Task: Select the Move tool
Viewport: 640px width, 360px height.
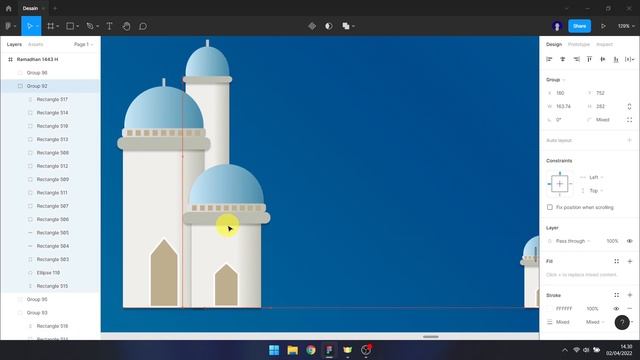Action: 29,26
